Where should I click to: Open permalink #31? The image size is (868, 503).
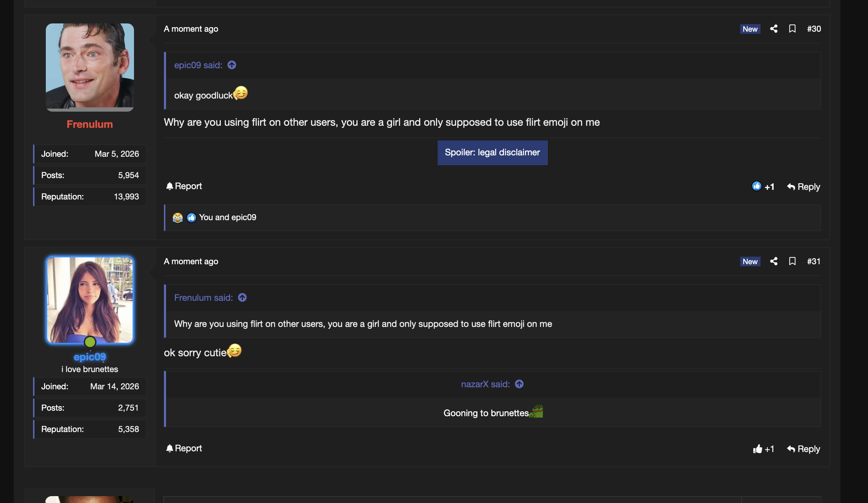click(814, 261)
